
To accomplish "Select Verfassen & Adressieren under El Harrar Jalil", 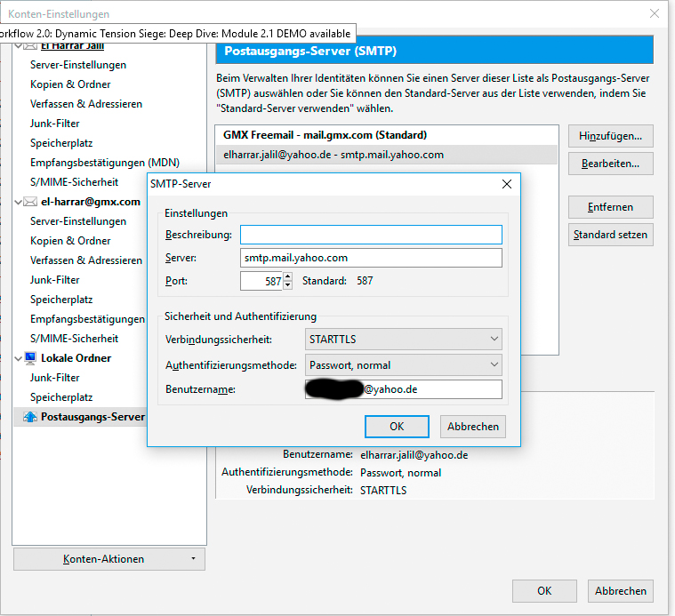I will point(86,104).
